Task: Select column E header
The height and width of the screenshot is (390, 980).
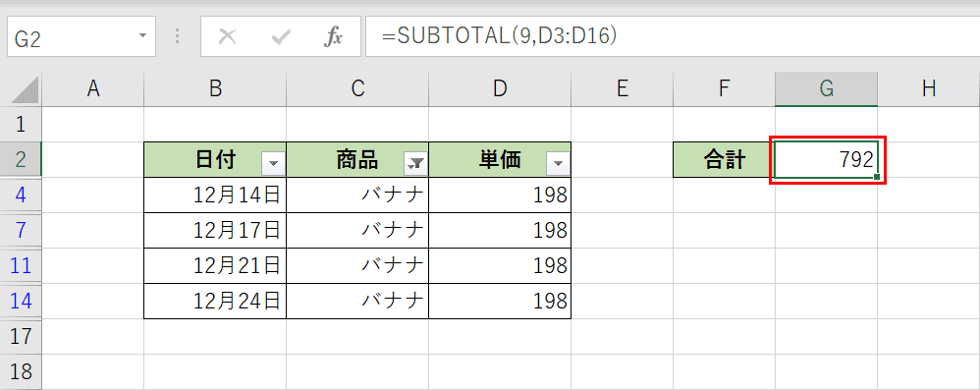Action: (622, 89)
